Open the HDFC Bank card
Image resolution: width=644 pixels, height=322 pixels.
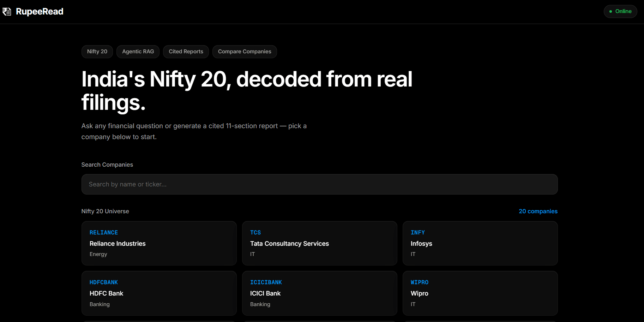coord(159,293)
